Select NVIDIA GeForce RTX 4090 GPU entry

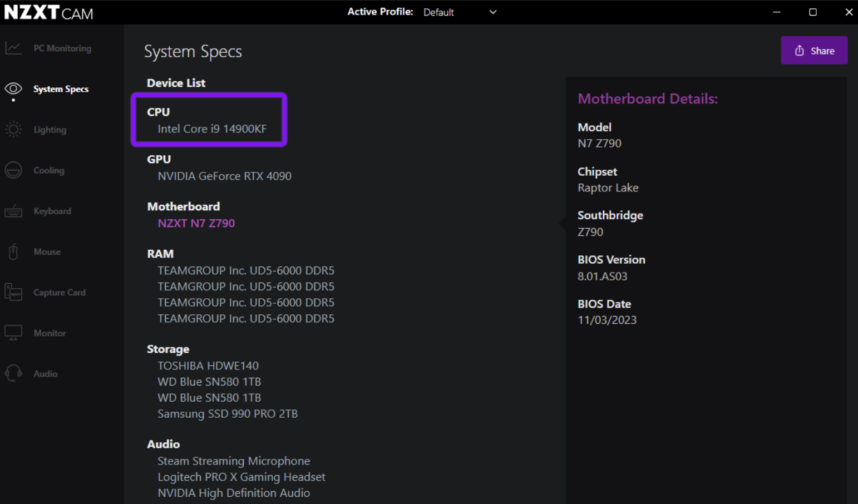224,176
